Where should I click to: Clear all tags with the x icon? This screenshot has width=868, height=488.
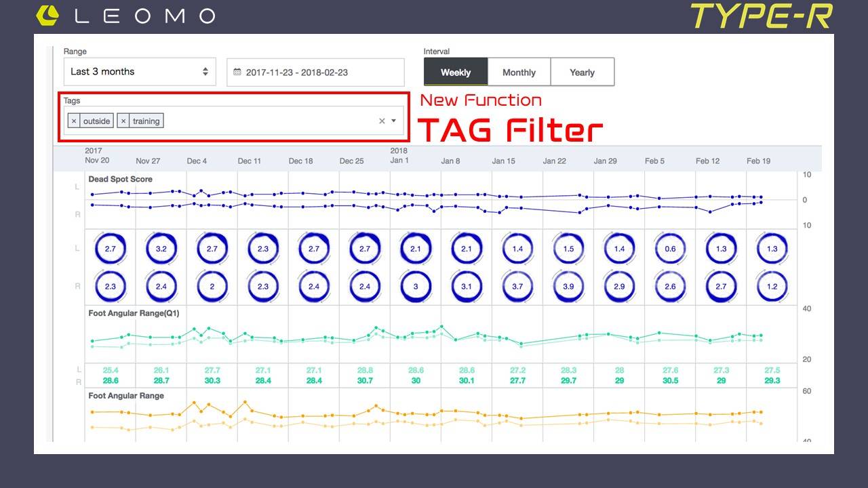[x=382, y=121]
